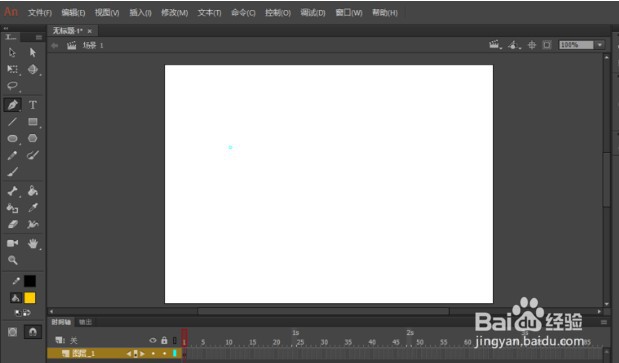Toggle outlines for all layers

coord(174,340)
